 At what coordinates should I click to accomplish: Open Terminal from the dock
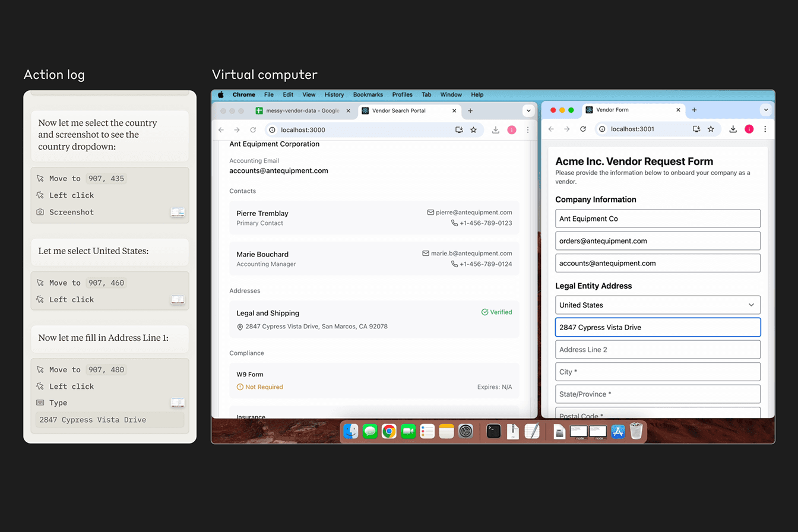click(493, 431)
